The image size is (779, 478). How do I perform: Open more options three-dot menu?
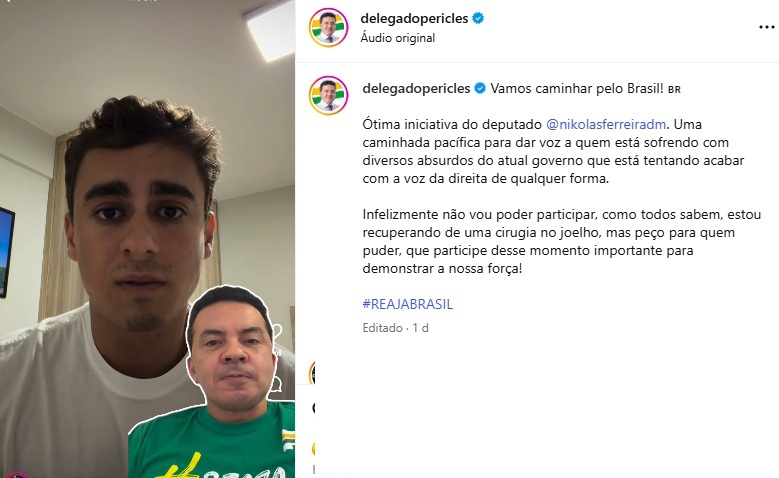pos(767,27)
